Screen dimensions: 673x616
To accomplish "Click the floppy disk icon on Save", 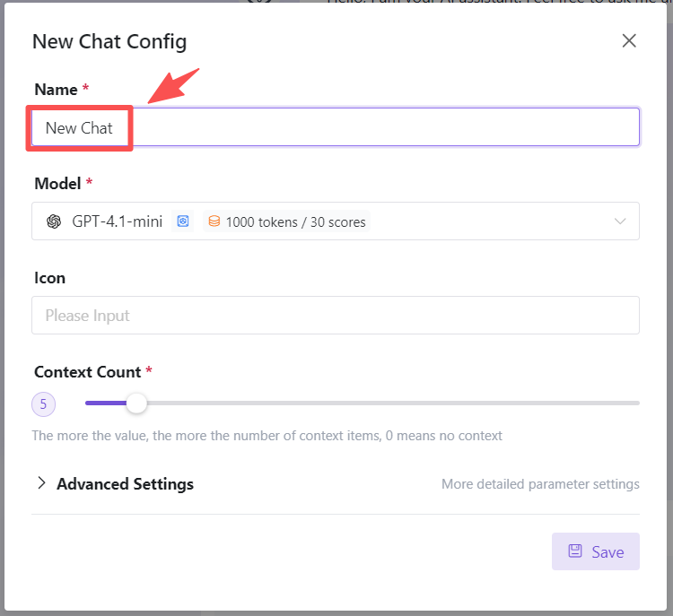I will point(575,551).
